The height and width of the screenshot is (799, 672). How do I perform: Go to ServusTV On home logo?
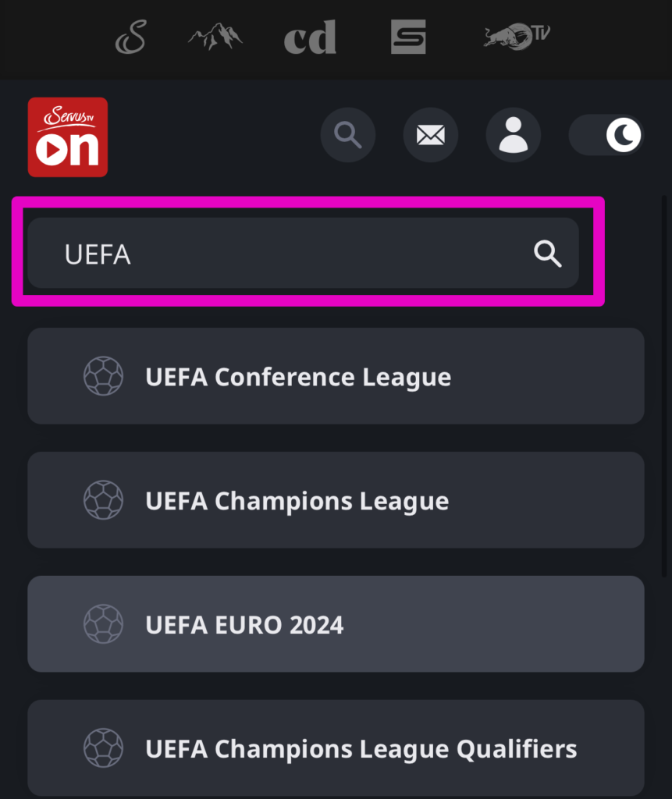click(68, 137)
